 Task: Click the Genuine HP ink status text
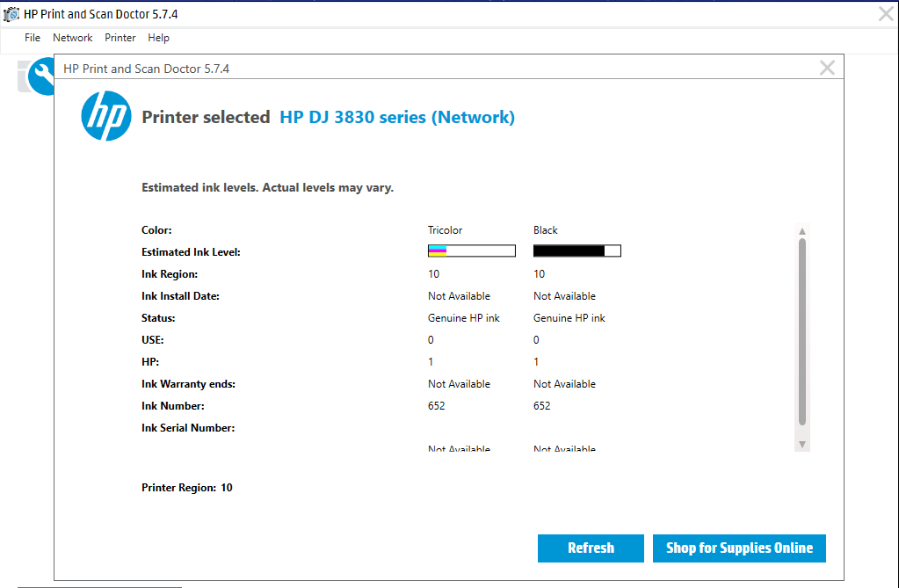463,317
